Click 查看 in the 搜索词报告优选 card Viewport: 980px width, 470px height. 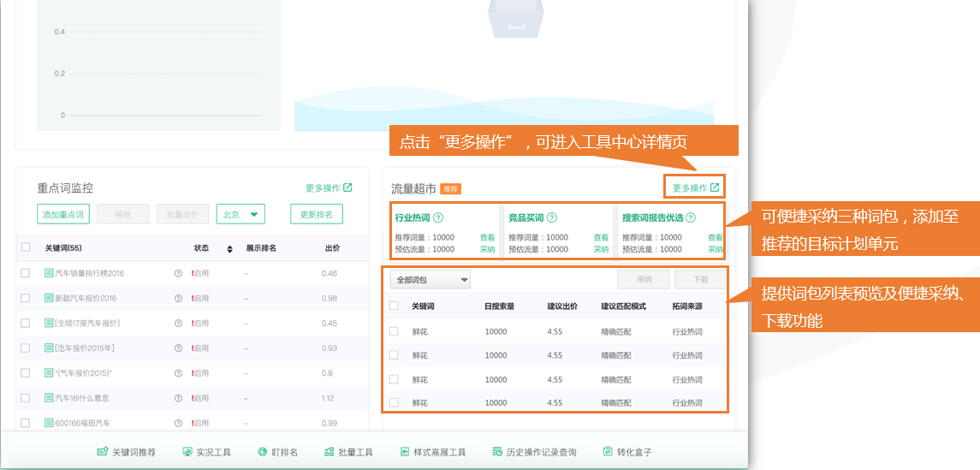pos(715,237)
